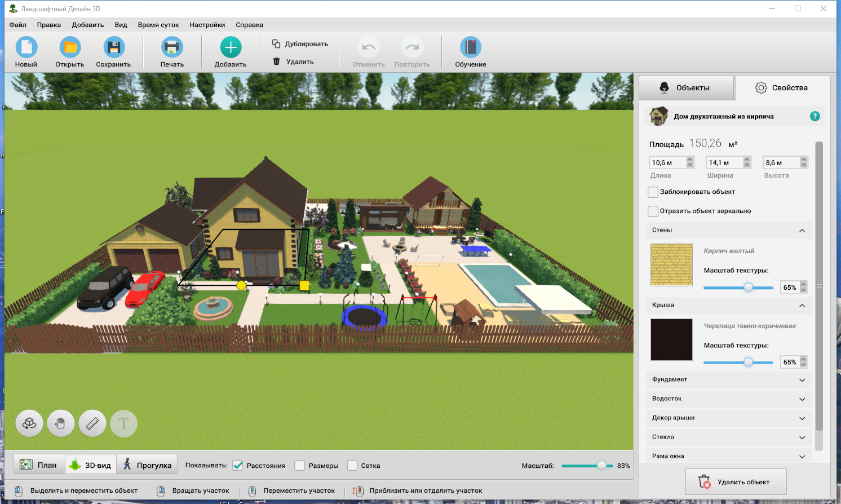
Task: Open the Файл menu
Action: (x=18, y=25)
